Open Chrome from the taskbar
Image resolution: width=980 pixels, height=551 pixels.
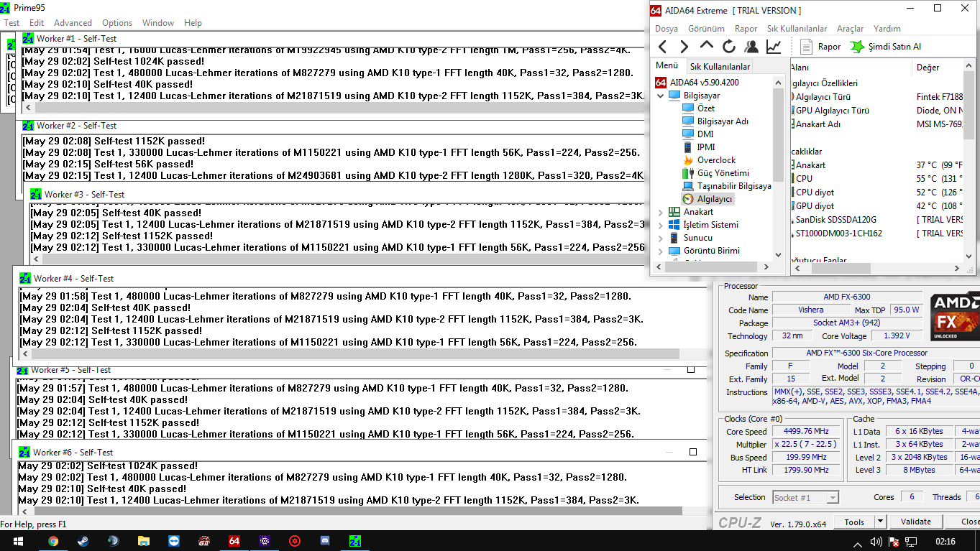(53, 541)
